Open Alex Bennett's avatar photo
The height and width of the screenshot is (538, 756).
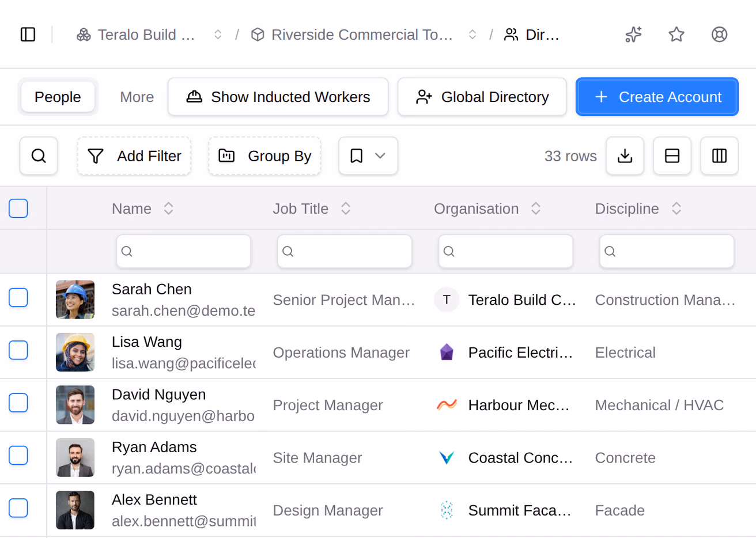75,510
